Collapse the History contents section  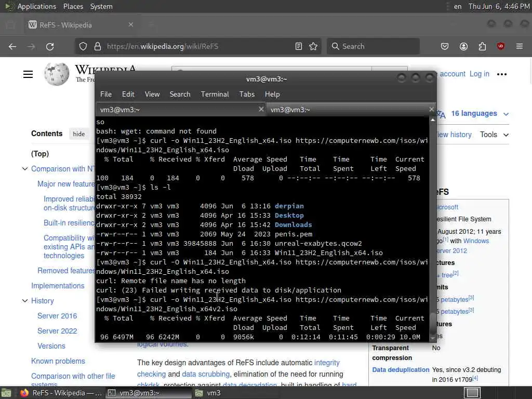coord(25,301)
